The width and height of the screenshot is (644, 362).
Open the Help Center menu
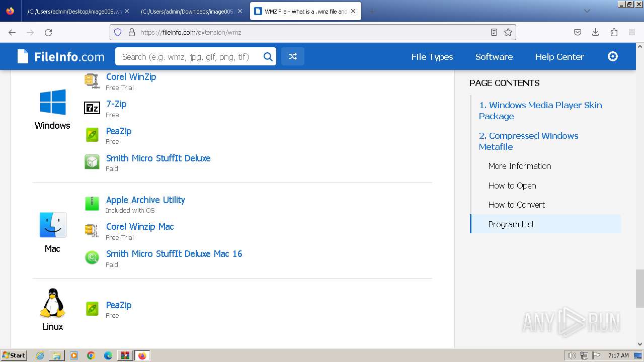pyautogui.click(x=559, y=57)
